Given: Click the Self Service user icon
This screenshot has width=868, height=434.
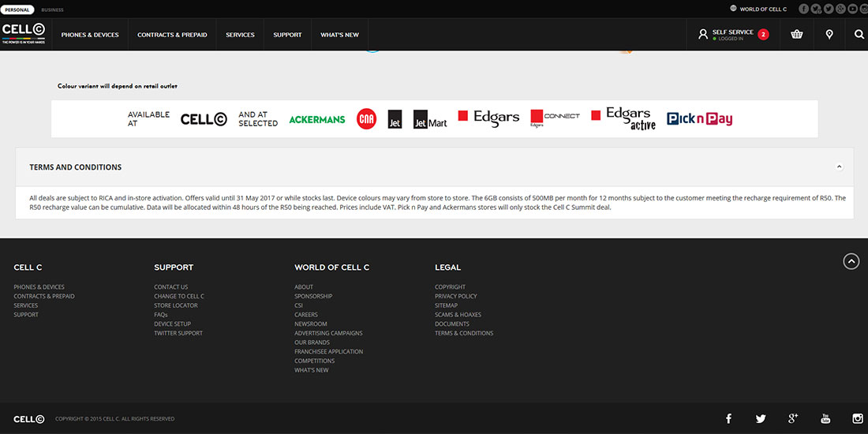Looking at the screenshot, I should [x=703, y=34].
